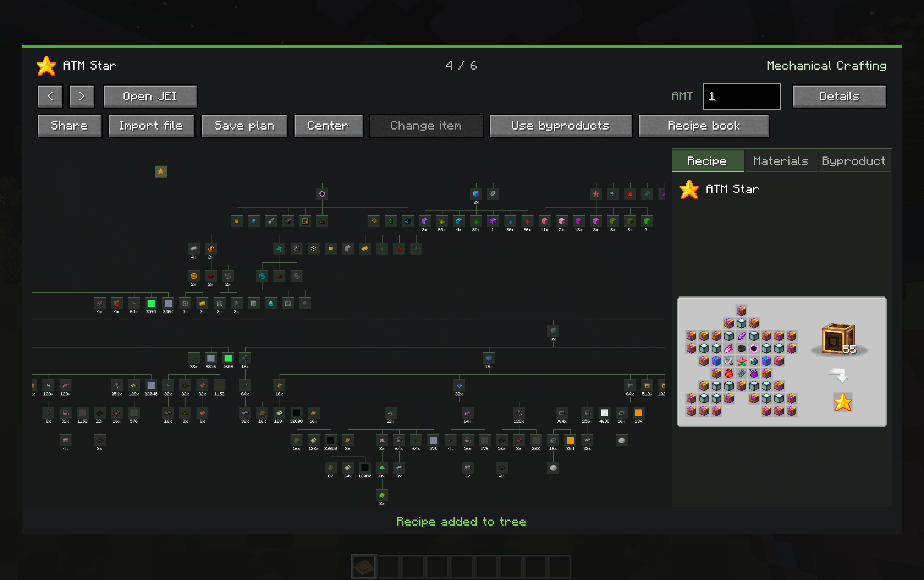Select the tree node labeled 9216
Image resolution: width=924 pixels, height=580 pixels.
tap(211, 358)
